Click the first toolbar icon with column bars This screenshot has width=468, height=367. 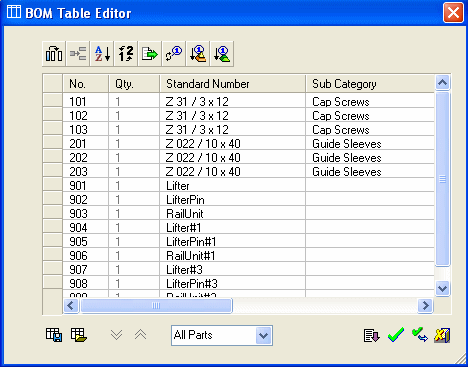coord(54,54)
